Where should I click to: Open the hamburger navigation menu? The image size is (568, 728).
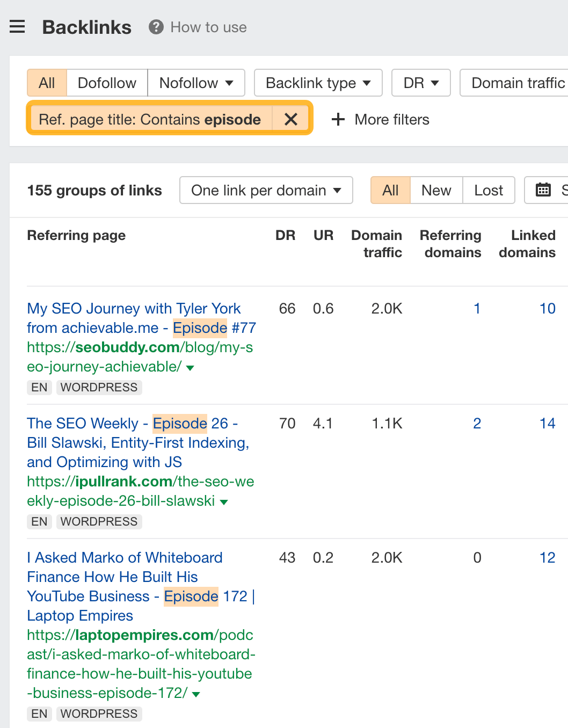(17, 26)
